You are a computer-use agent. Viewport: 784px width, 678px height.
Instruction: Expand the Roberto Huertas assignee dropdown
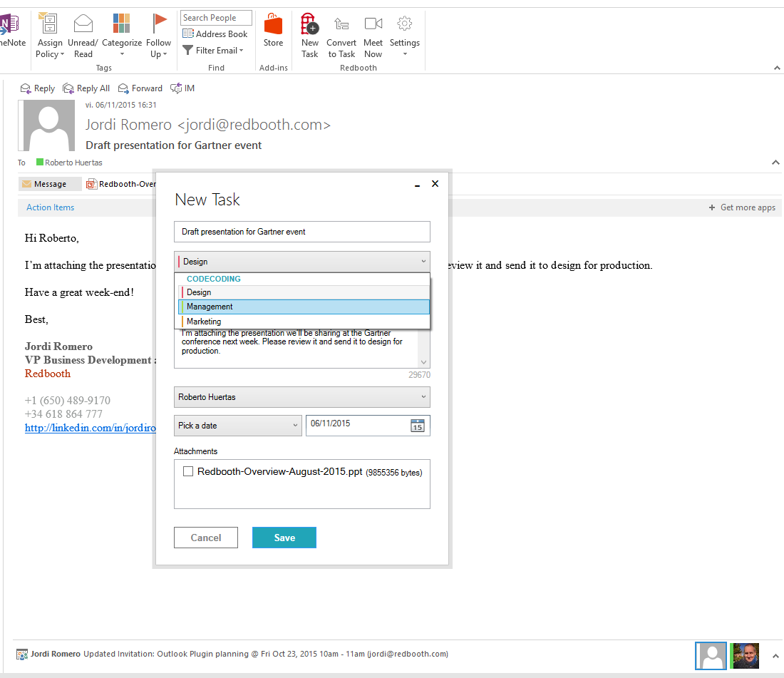(301, 397)
